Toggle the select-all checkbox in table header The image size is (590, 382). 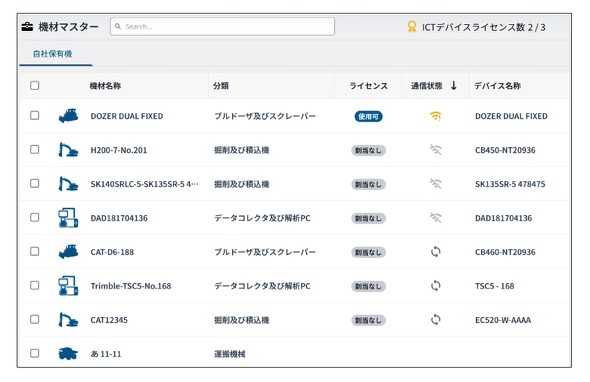pos(35,85)
